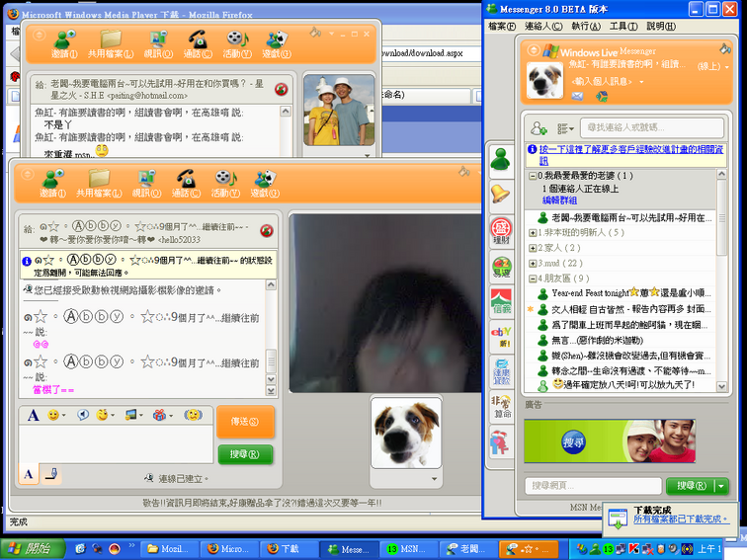Switch to text typing mode tab
The height and width of the screenshot is (560, 747).
[29, 475]
